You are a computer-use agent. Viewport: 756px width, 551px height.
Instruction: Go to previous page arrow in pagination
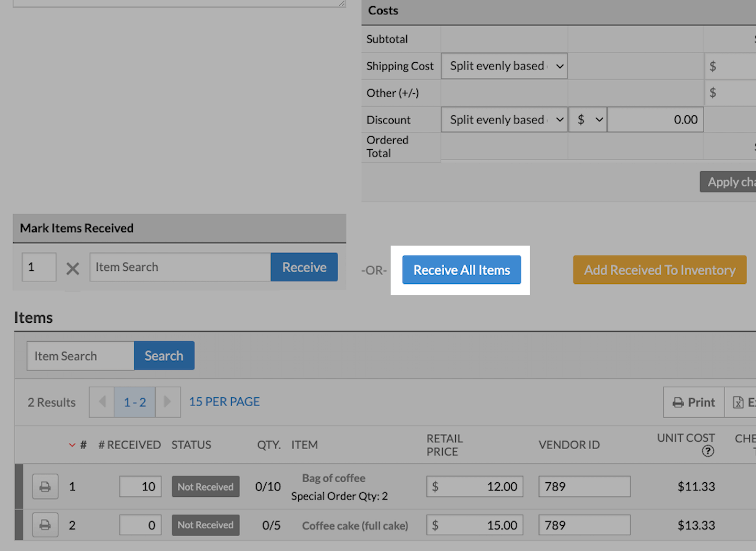click(x=102, y=402)
